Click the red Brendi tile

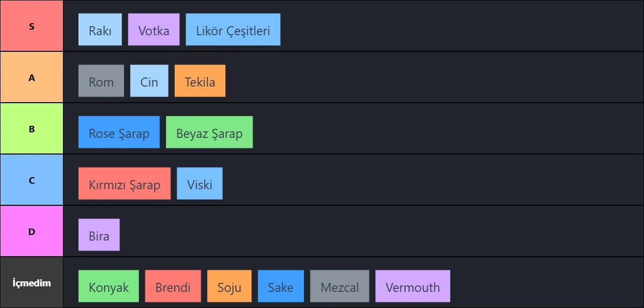tap(173, 286)
